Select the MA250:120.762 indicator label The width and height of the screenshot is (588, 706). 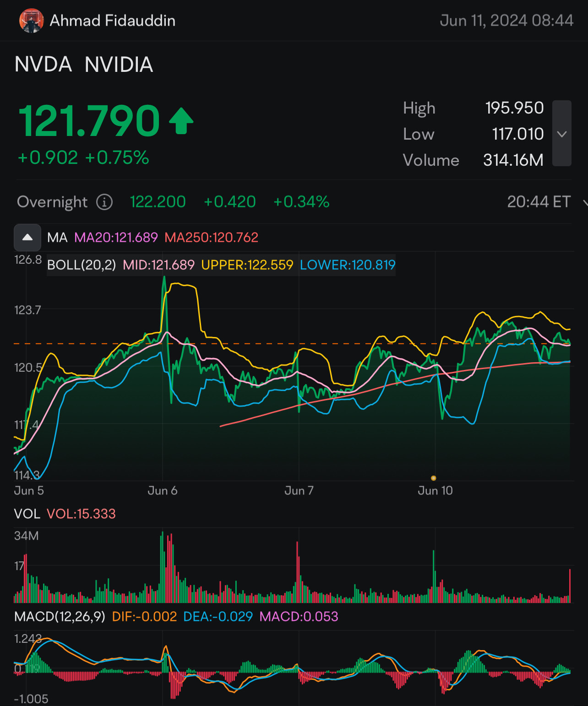212,237
